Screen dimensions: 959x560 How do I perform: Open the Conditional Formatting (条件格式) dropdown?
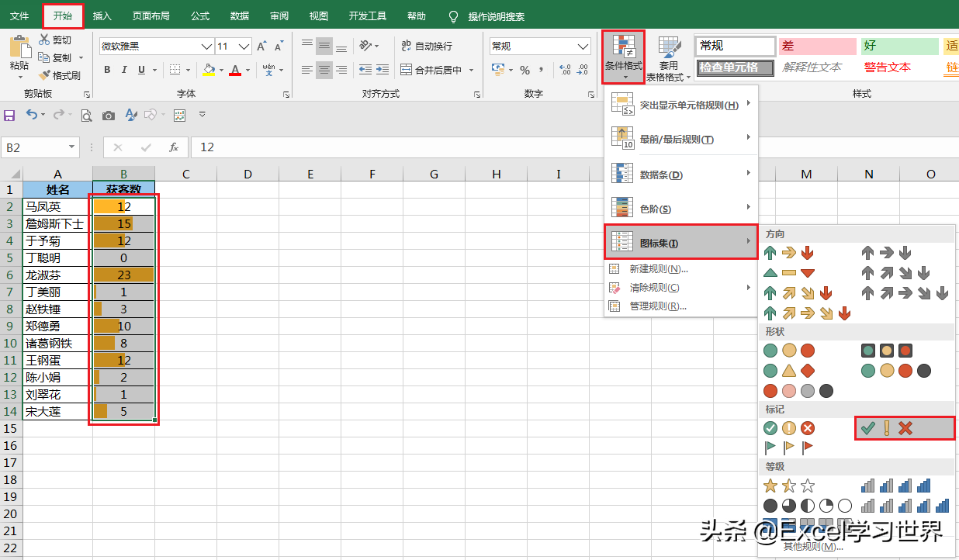coord(624,58)
